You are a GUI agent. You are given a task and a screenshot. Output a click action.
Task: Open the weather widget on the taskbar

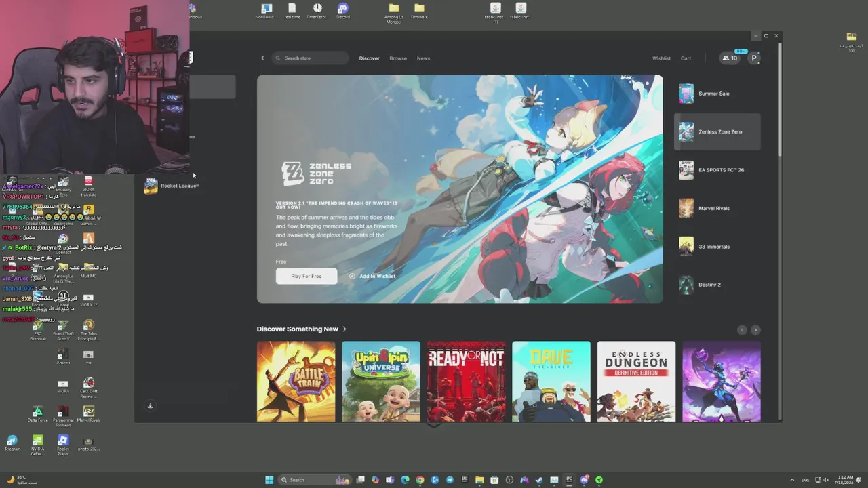point(22,480)
